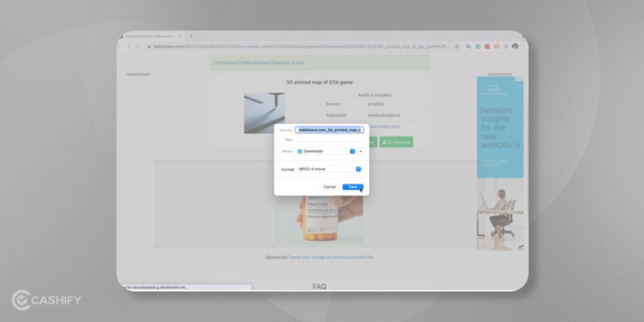
Task: Edit the Save As filename field
Action: (329, 130)
